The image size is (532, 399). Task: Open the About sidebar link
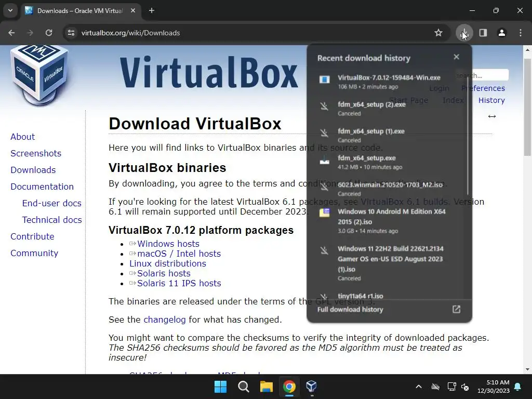click(x=23, y=137)
